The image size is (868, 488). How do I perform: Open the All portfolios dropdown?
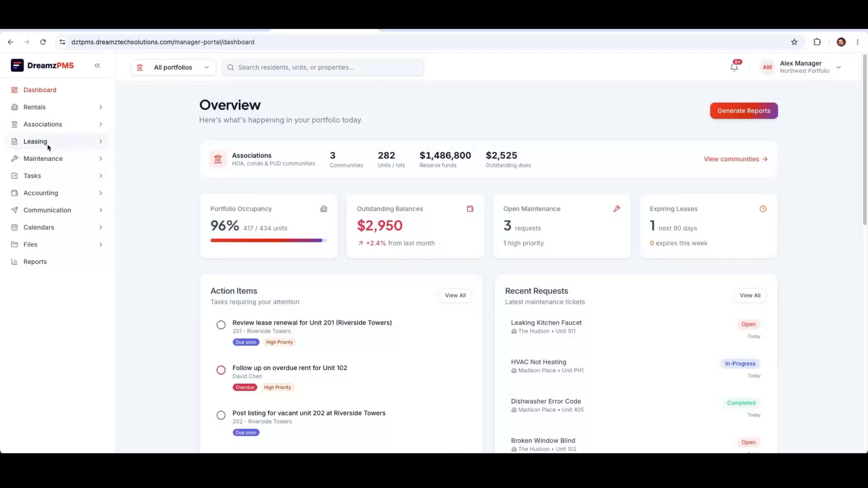click(x=173, y=67)
